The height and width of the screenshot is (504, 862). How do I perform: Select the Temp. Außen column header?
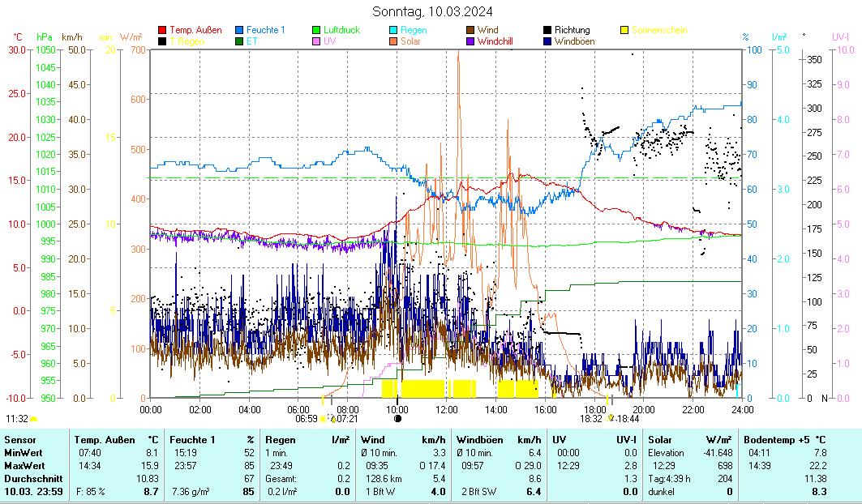pos(105,439)
